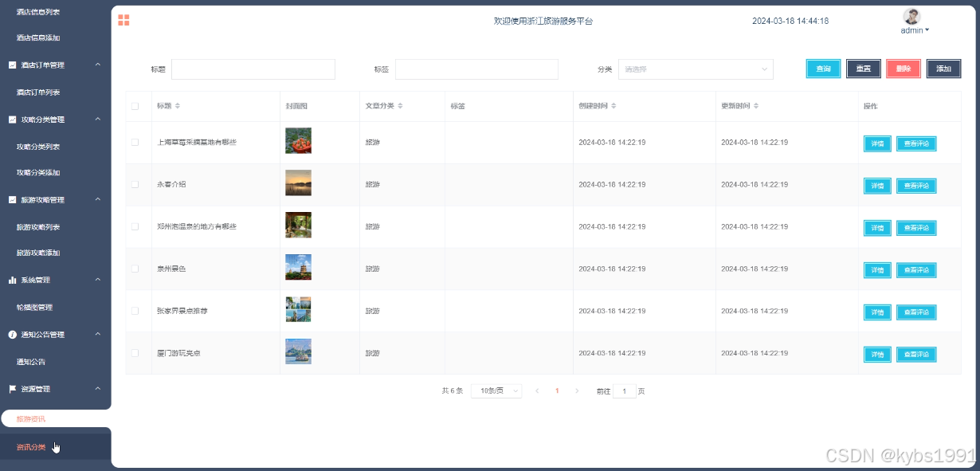
Task: Open cover image of 永春介绍 row
Action: 298,183
